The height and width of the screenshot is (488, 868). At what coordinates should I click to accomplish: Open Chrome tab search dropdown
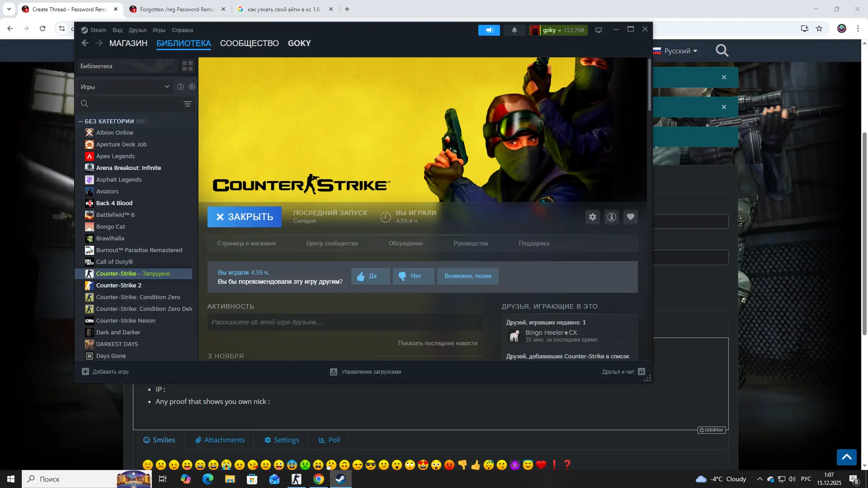click(9, 9)
